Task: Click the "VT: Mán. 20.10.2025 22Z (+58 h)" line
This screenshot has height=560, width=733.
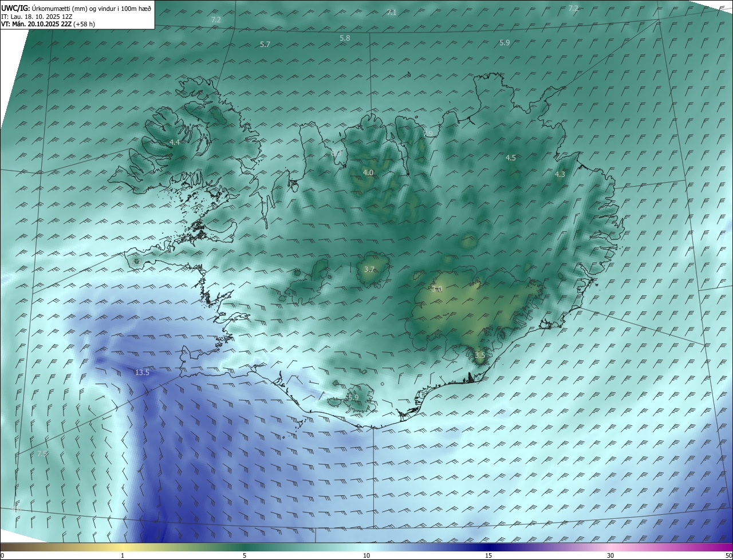Action: point(48,23)
